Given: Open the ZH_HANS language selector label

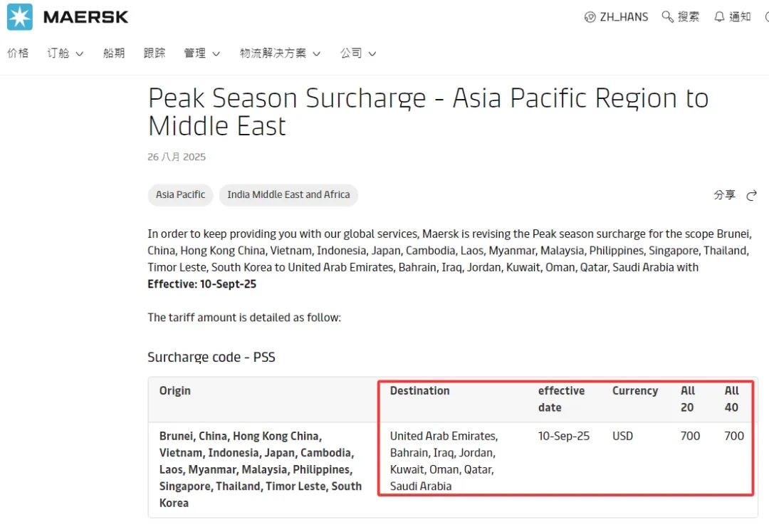Looking at the screenshot, I should tap(624, 17).
